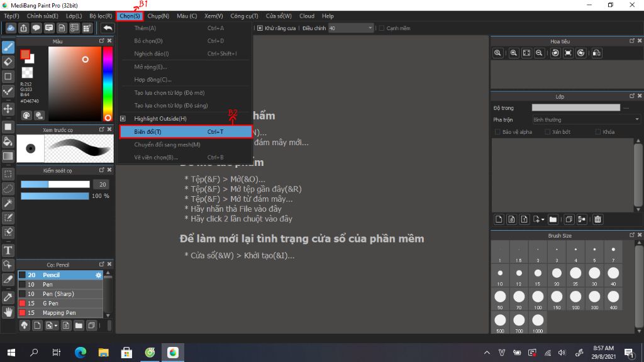Image resolution: width=644 pixels, height=362 pixels.
Task: Select the Brush tool in left toolbar
Action: point(8,47)
